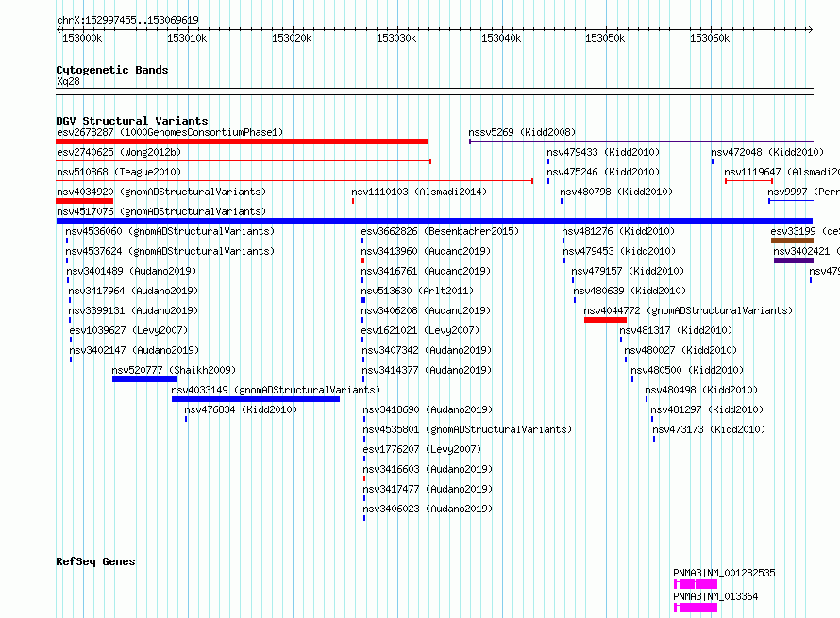This screenshot has width=840, height=618.
Task: Click the nsv4536060 gnomAD variant label
Action: coord(170,231)
